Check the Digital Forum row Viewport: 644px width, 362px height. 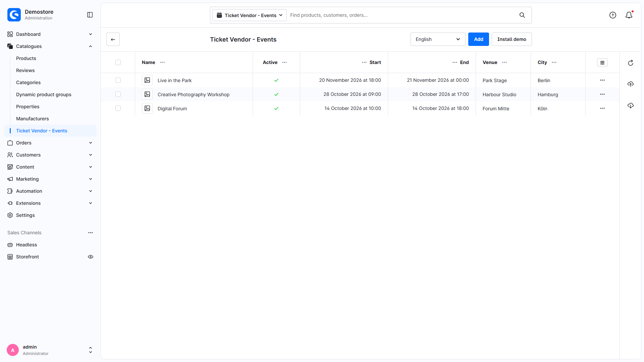(118, 108)
